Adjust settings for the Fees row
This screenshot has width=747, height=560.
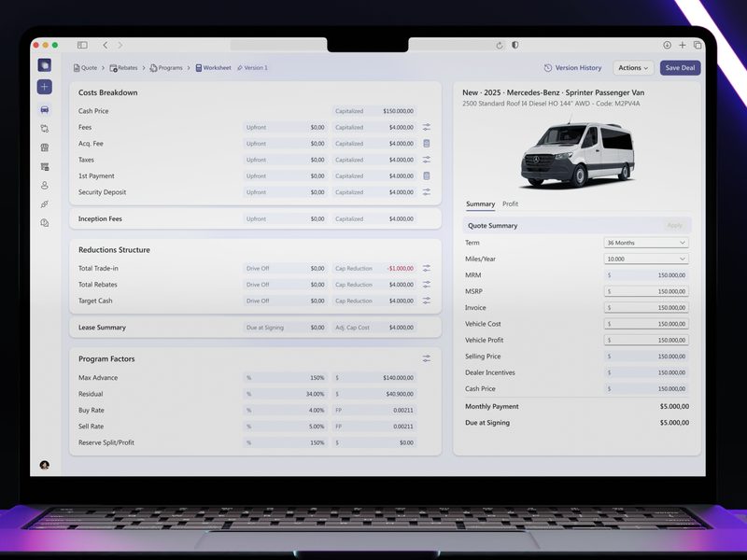[427, 127]
